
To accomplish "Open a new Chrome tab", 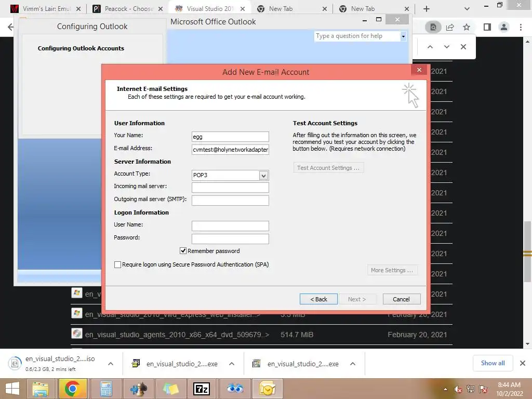I will (427, 9).
